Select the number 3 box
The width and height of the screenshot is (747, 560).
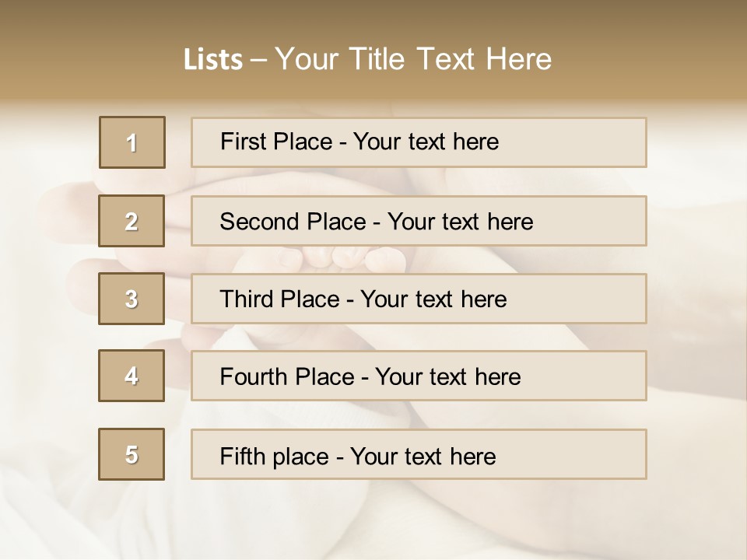(x=132, y=299)
